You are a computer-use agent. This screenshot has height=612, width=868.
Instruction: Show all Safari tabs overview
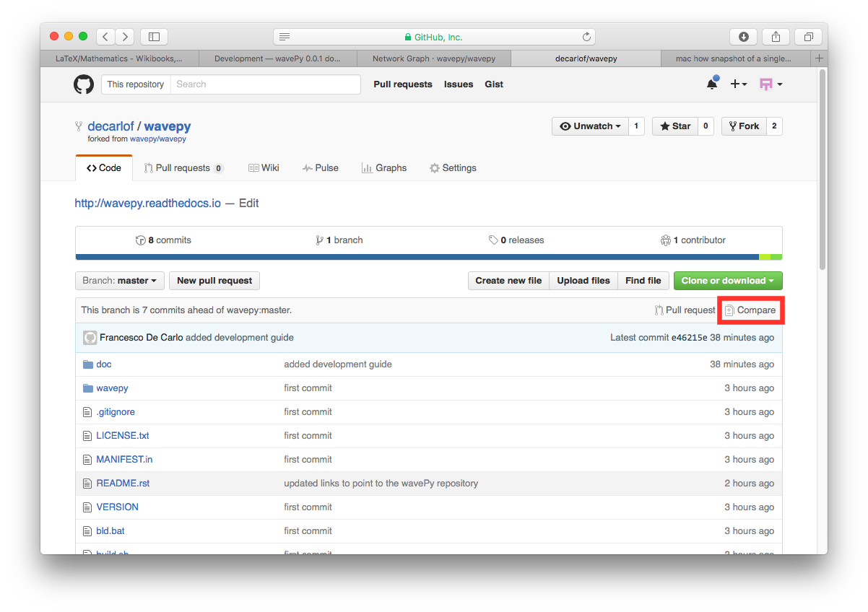(809, 37)
